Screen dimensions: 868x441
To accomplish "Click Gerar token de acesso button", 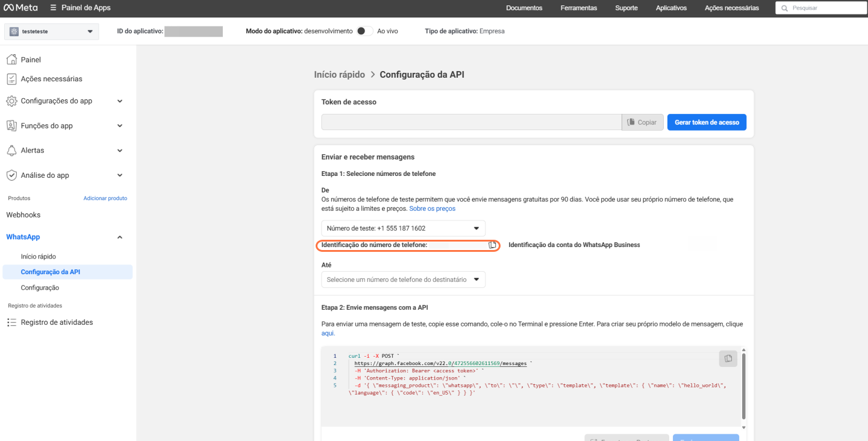I will [707, 122].
